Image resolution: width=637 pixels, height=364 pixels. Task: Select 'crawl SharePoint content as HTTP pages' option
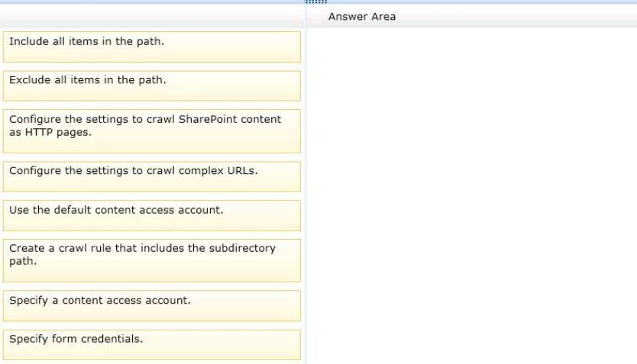click(151, 130)
